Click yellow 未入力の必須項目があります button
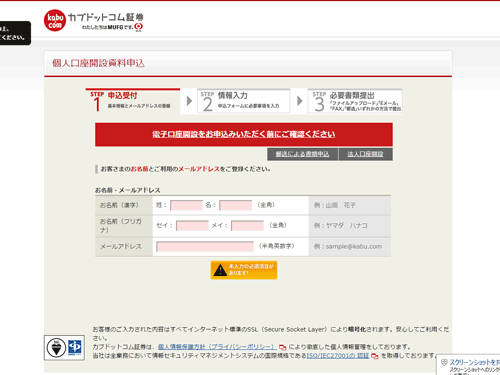 point(244,270)
